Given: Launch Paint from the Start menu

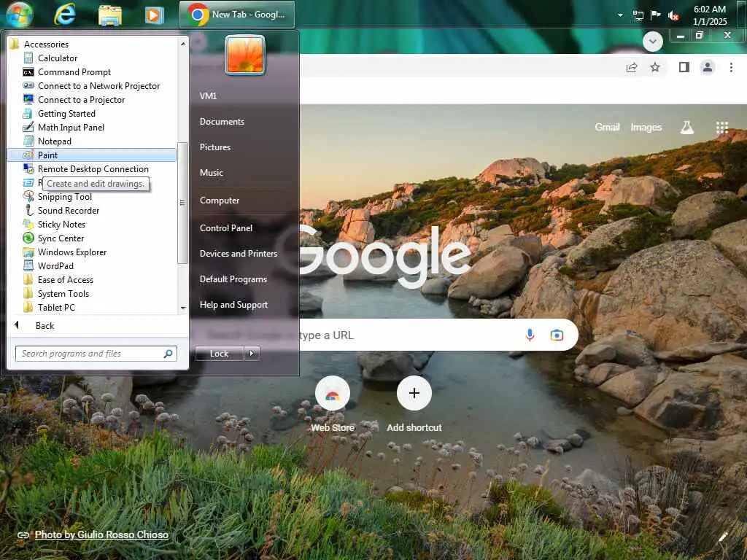Looking at the screenshot, I should pyautogui.click(x=91, y=155).
